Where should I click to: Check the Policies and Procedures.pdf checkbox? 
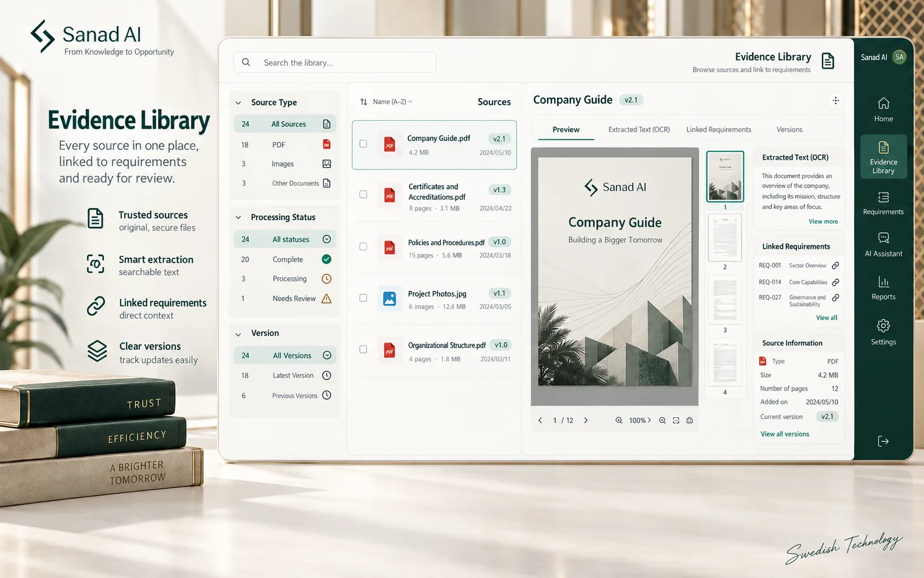[x=363, y=246]
